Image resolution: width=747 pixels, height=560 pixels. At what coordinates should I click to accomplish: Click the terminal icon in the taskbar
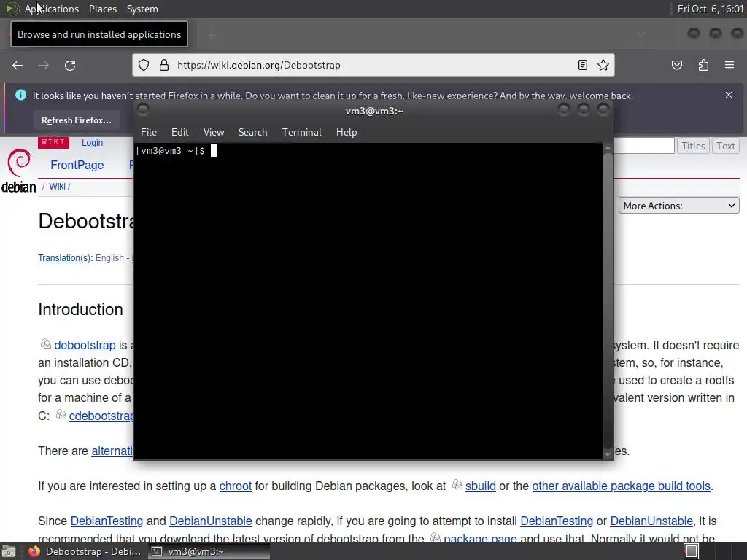pos(157,551)
